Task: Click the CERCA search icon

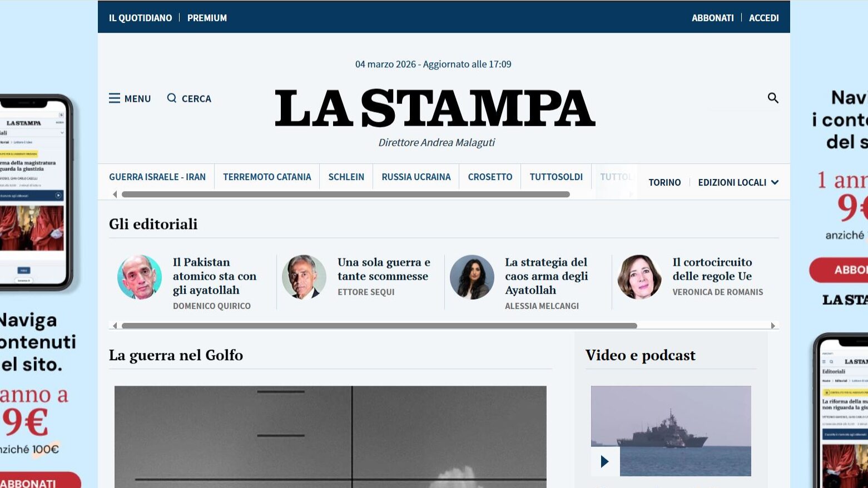Action: click(172, 98)
